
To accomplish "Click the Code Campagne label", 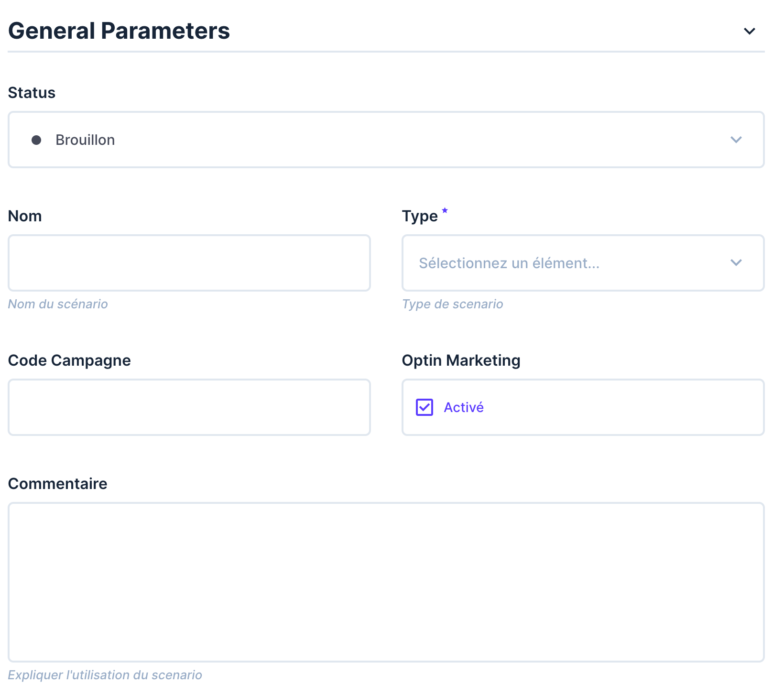I will (69, 360).
